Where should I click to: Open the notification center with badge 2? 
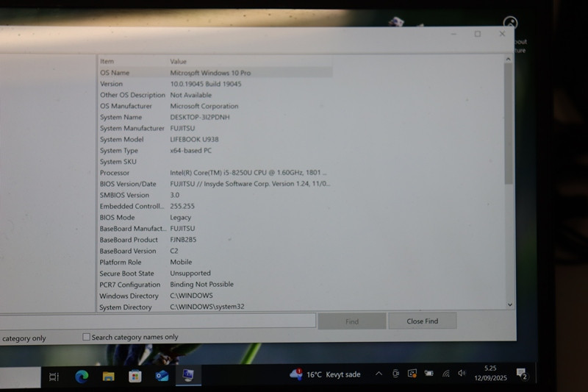click(x=522, y=374)
